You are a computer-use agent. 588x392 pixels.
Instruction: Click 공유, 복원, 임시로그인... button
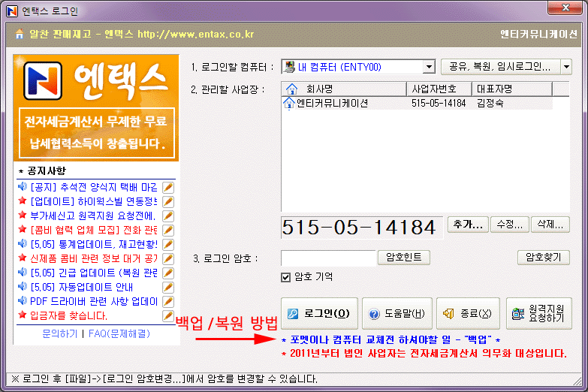tap(501, 67)
